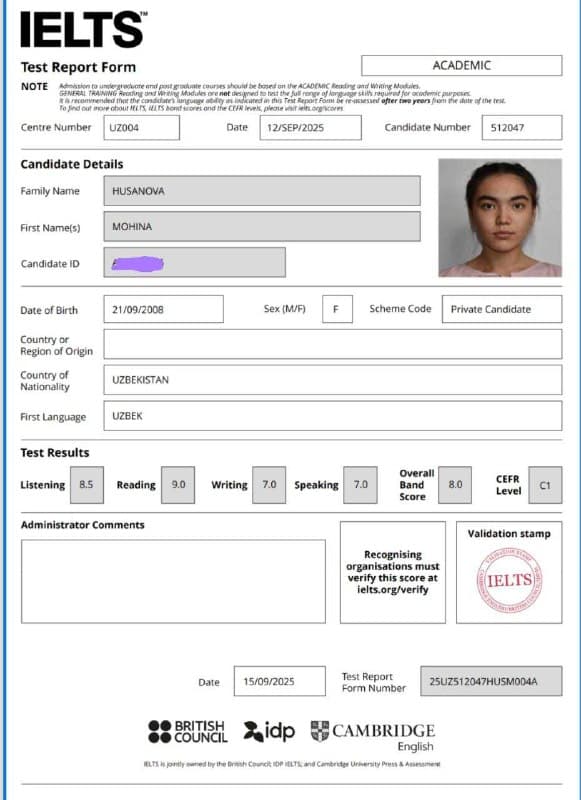Viewport: 581px width, 800px height.
Task: Click the NOTE label
Action: 34,87
